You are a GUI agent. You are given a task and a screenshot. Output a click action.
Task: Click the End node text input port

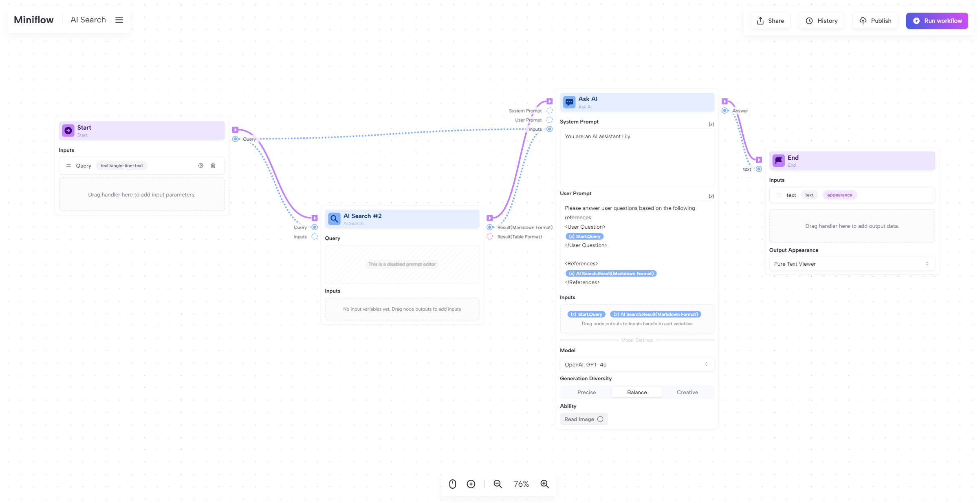pos(759,169)
